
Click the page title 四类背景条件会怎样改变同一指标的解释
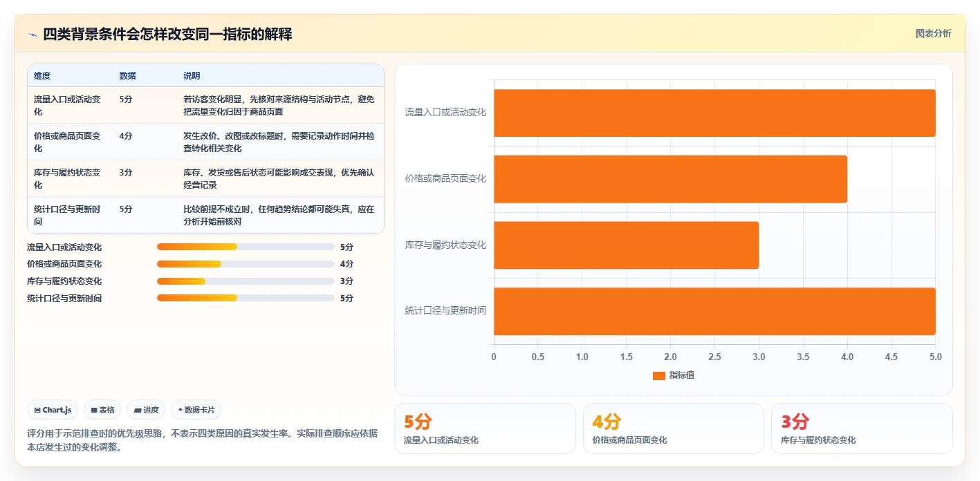(167, 34)
